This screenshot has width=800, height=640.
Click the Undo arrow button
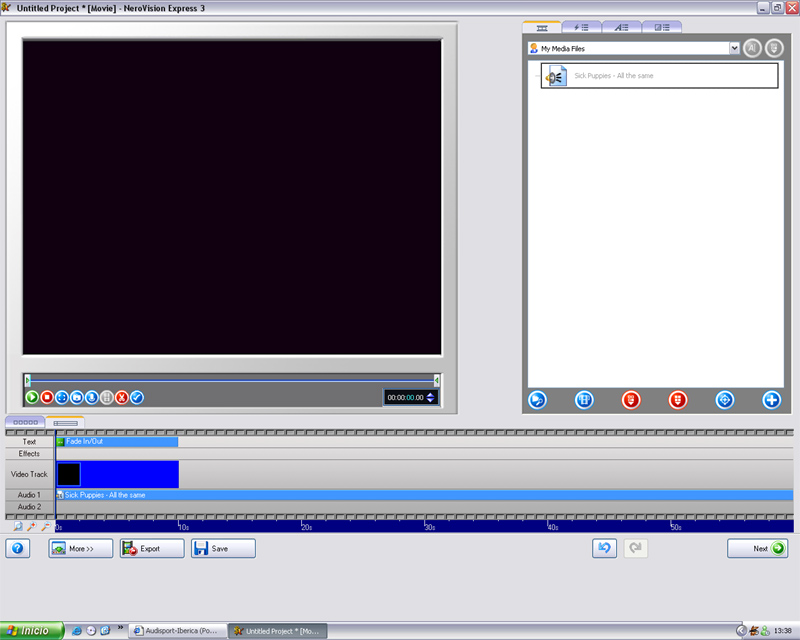[605, 548]
